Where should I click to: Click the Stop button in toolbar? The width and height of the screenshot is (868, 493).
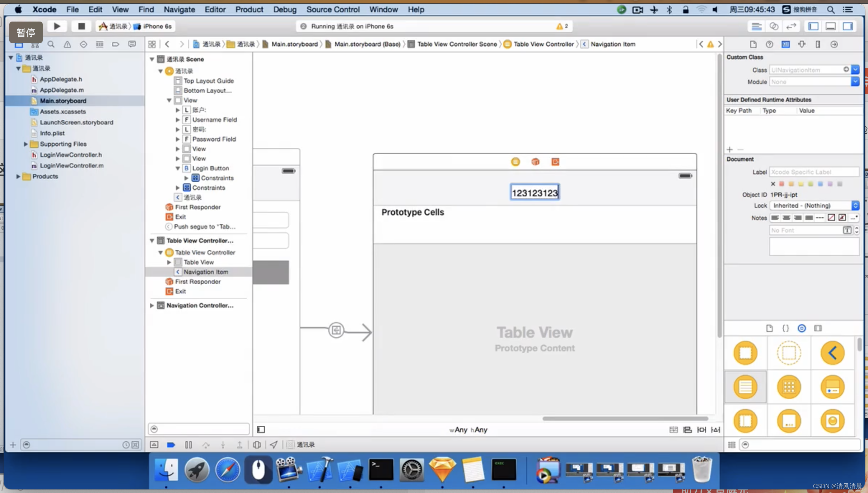pos(81,26)
